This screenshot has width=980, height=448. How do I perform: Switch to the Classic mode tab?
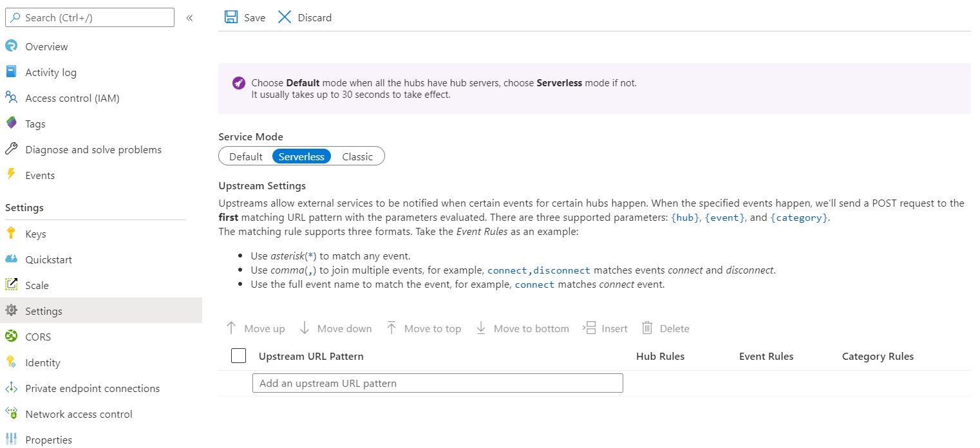point(357,156)
